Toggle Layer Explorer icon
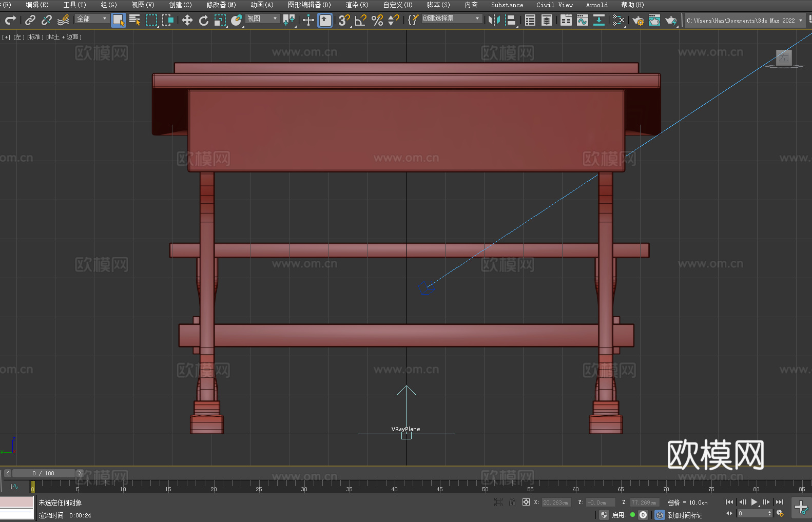Screen dimensions: 812x522 point(547,20)
